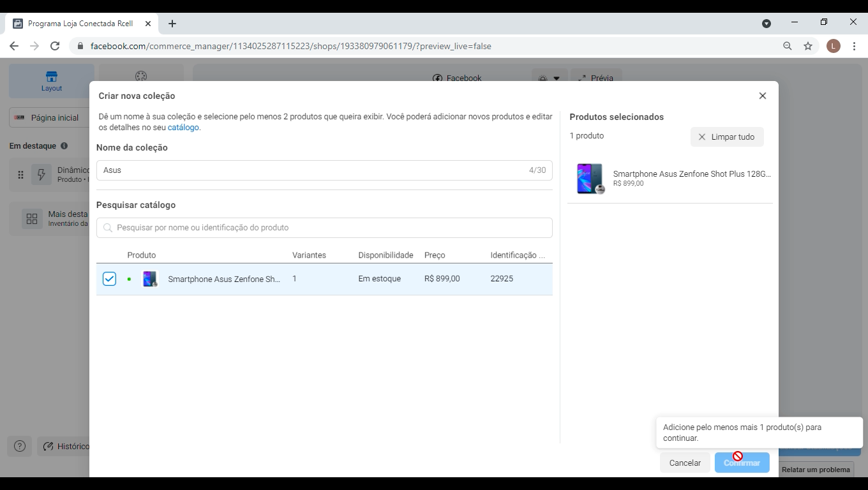
Task: Click the Produto column header
Action: [142, 255]
